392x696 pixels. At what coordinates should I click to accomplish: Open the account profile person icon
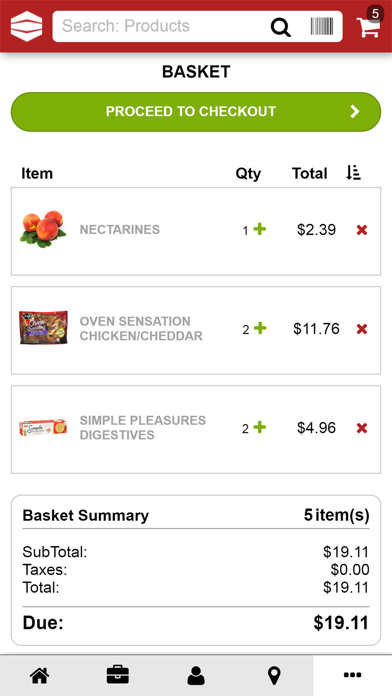pos(196,676)
